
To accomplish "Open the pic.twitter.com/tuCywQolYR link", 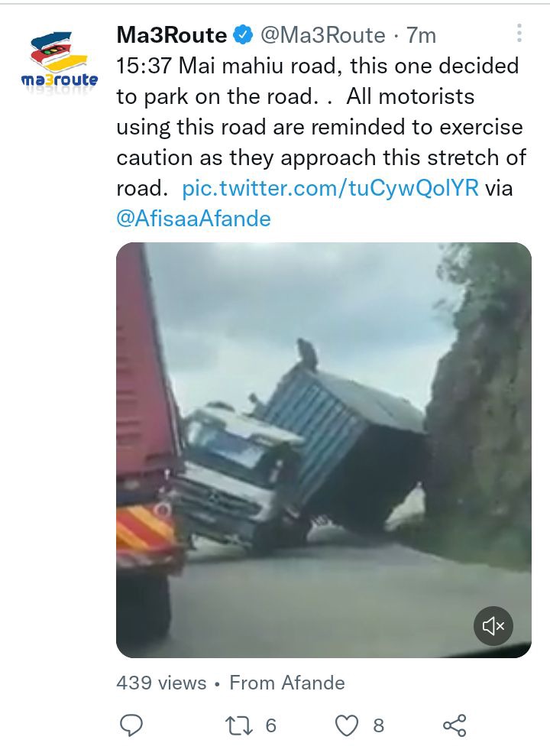I will pos(331,188).
